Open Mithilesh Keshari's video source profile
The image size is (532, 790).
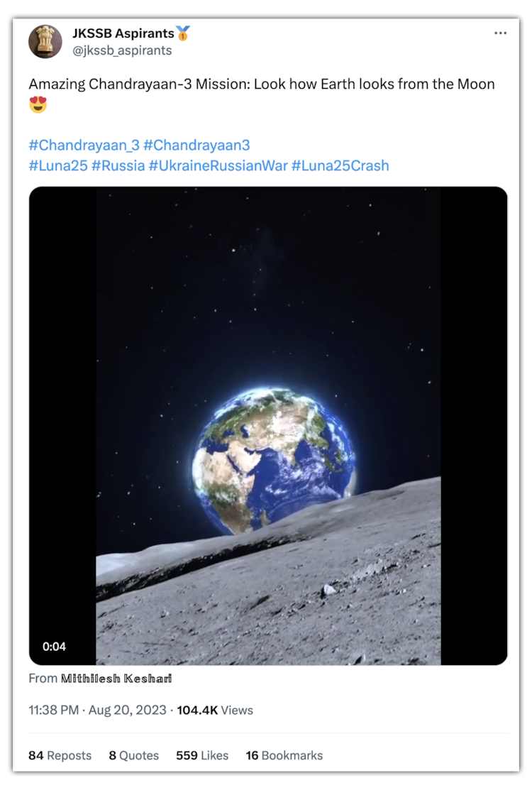pyautogui.click(x=116, y=679)
